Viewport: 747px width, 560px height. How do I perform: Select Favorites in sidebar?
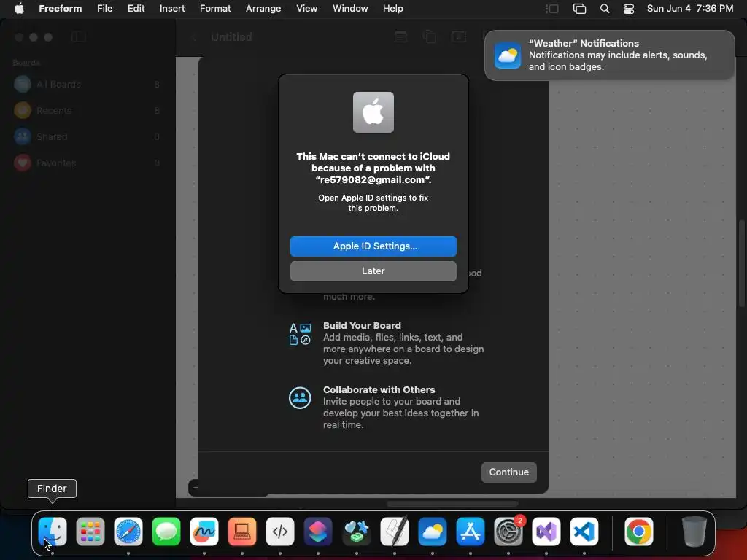[87, 163]
